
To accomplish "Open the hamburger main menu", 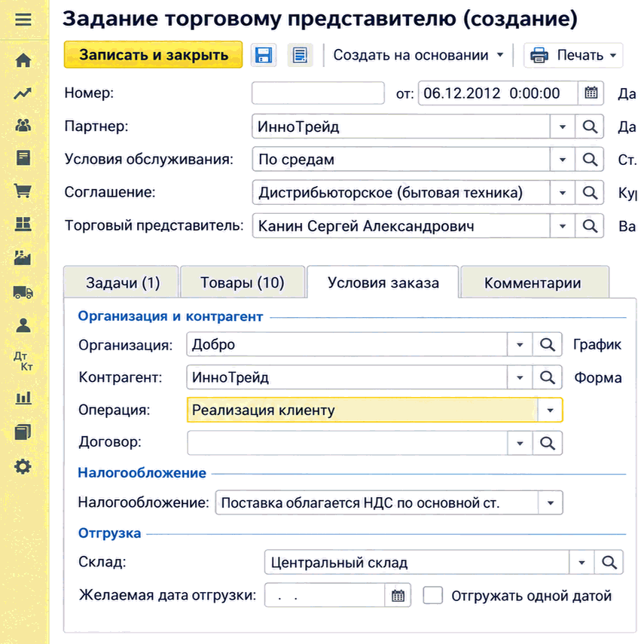I will tap(23, 20).
